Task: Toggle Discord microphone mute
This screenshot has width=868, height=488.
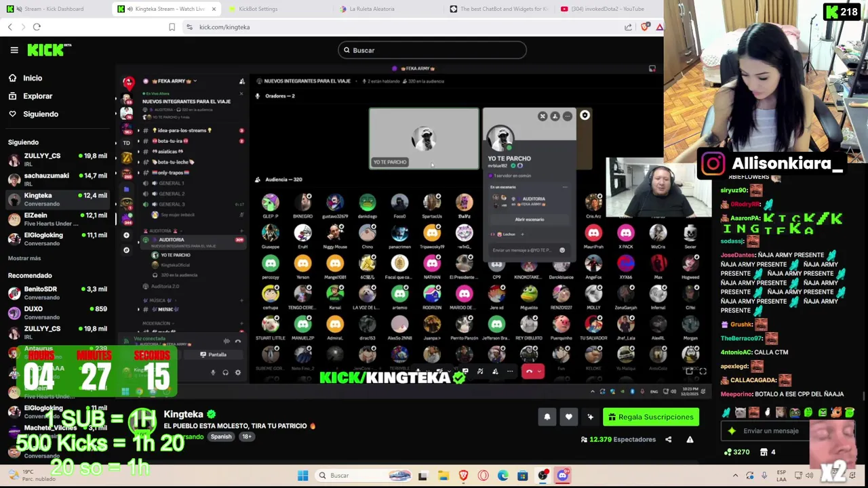Action: [x=213, y=372]
